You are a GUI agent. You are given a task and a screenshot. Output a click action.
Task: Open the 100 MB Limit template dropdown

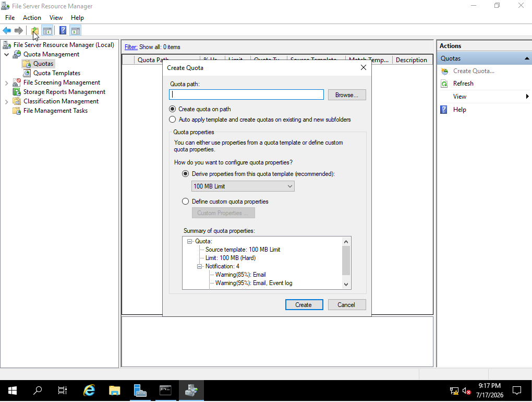(243, 186)
